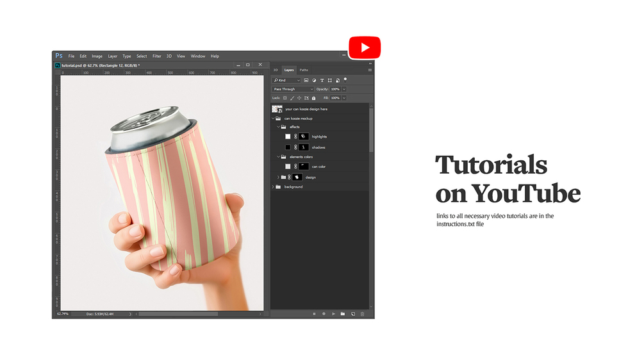
Task: Click the play triangle icon at panel bottom
Action: (333, 314)
